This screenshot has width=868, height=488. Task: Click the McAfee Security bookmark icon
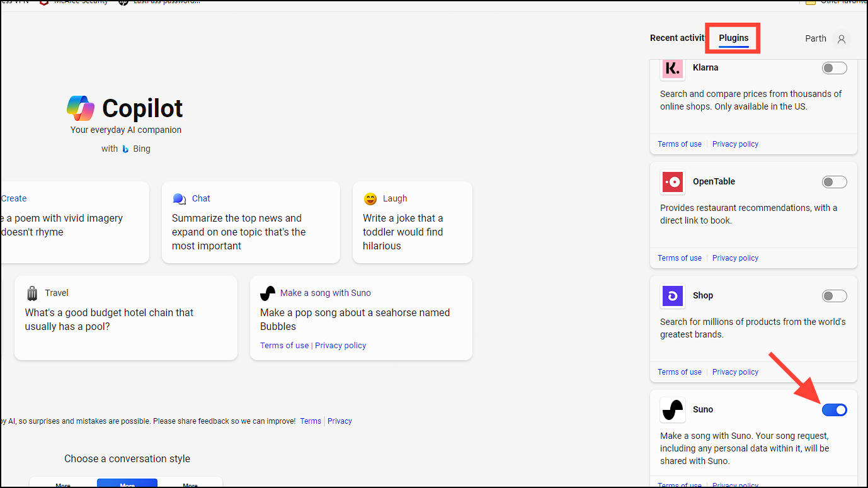(43, 3)
